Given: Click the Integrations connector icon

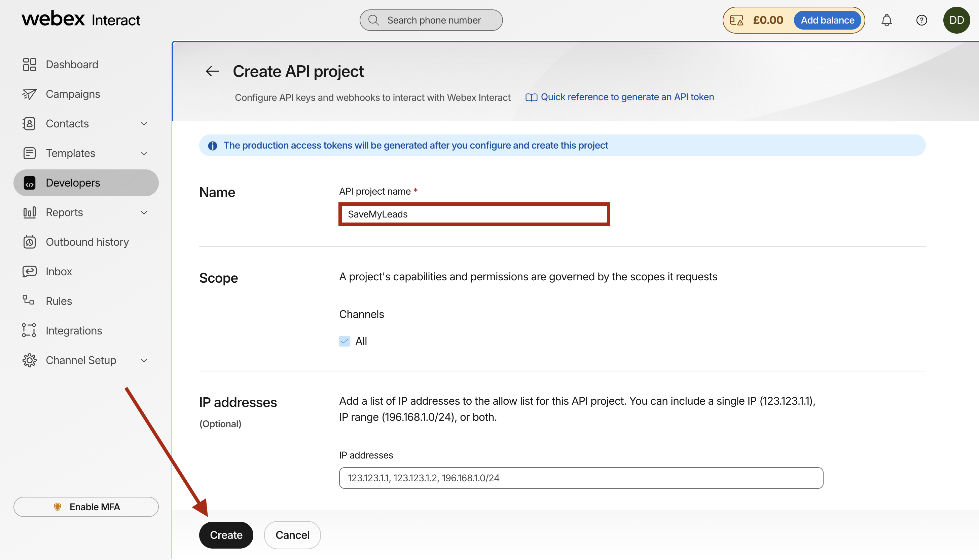Looking at the screenshot, I should [x=29, y=330].
